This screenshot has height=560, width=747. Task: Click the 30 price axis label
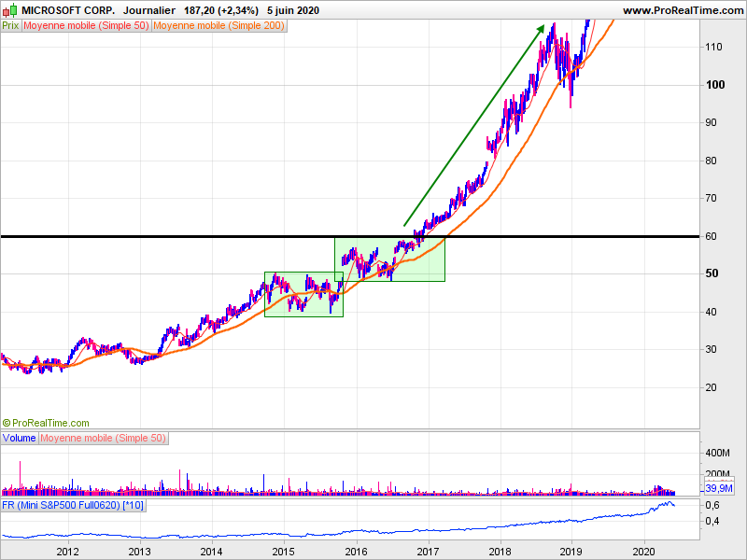pyautogui.click(x=711, y=349)
